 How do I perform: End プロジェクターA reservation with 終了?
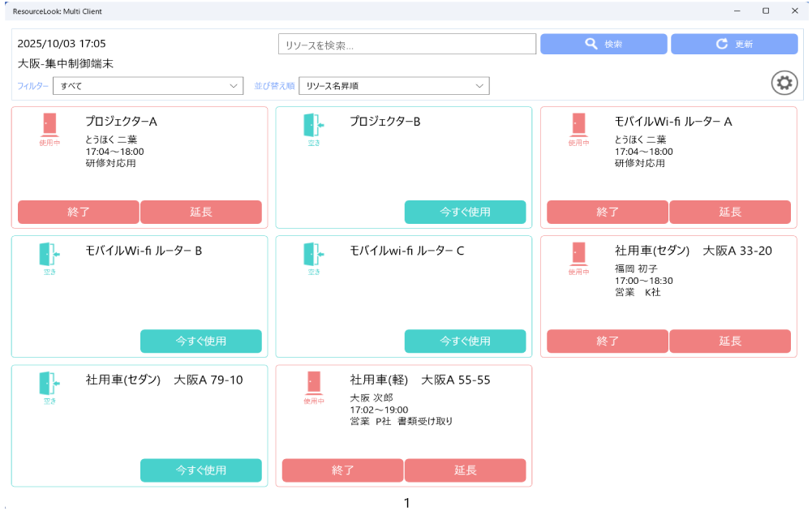click(x=79, y=213)
